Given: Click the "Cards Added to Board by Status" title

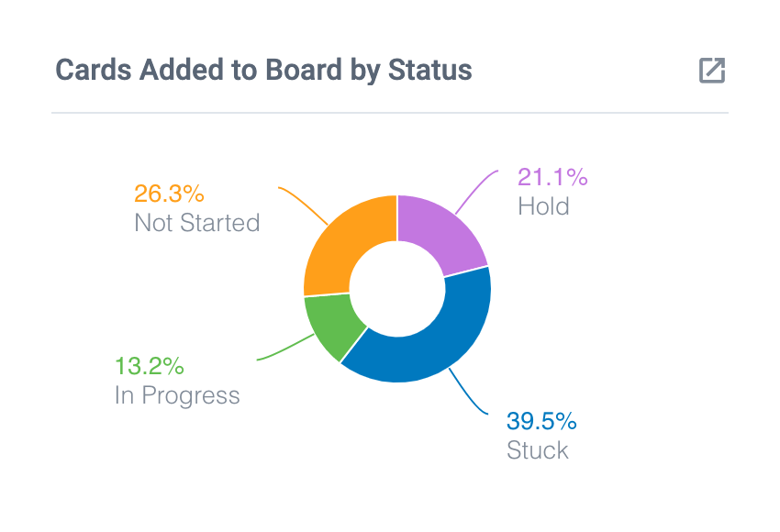Looking at the screenshot, I should (x=264, y=71).
